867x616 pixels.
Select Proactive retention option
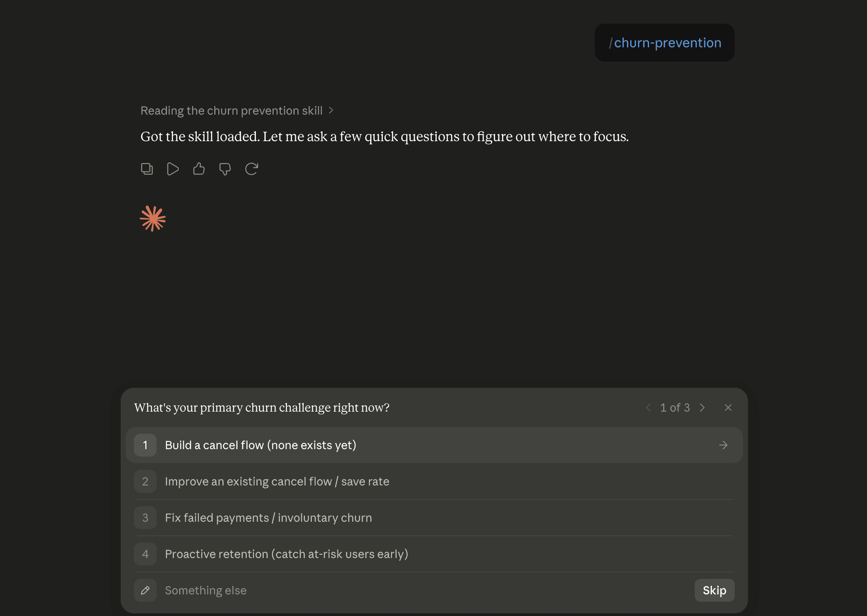[x=434, y=554]
